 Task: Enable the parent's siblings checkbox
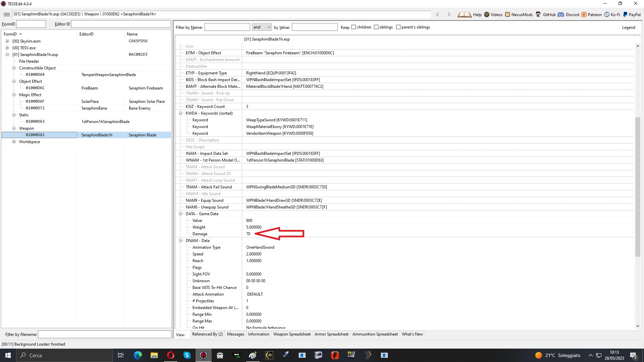tap(398, 27)
